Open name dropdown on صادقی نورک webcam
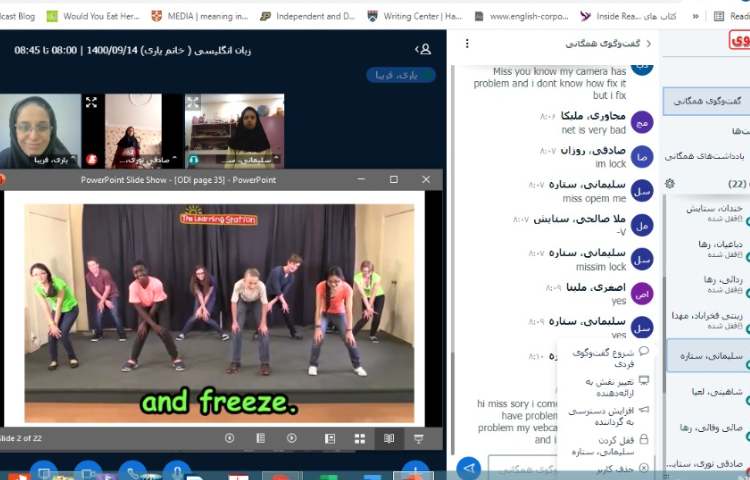The width and height of the screenshot is (750, 480). 150,160
